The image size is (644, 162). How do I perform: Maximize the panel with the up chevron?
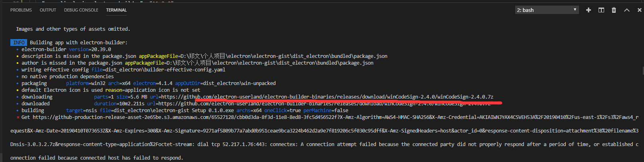tap(627, 10)
